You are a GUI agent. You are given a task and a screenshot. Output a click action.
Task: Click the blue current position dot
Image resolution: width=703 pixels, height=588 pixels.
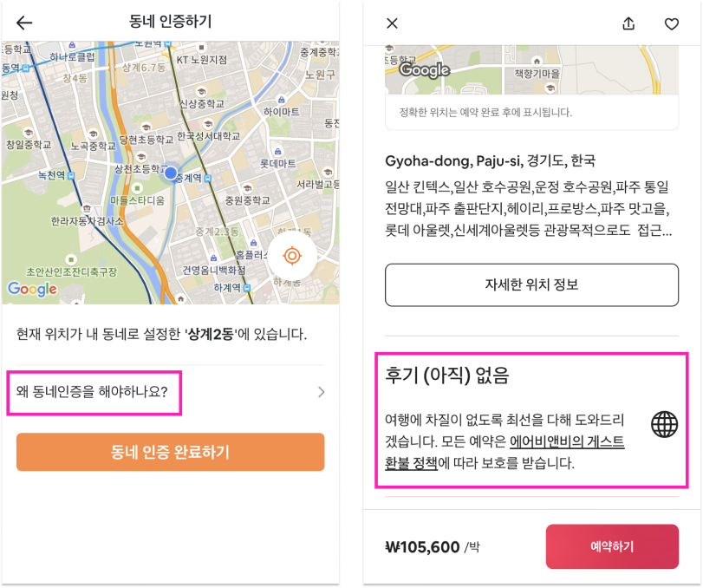click(x=171, y=173)
